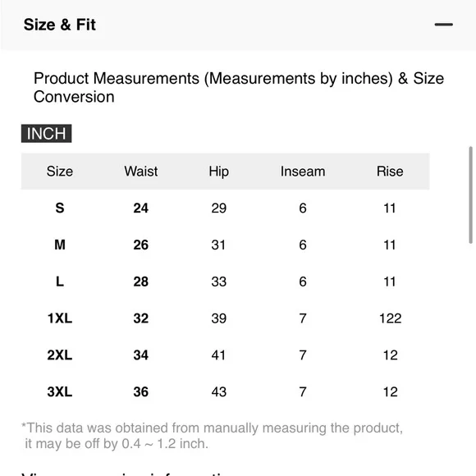
Task: Select the L size row label
Action: click(x=60, y=281)
